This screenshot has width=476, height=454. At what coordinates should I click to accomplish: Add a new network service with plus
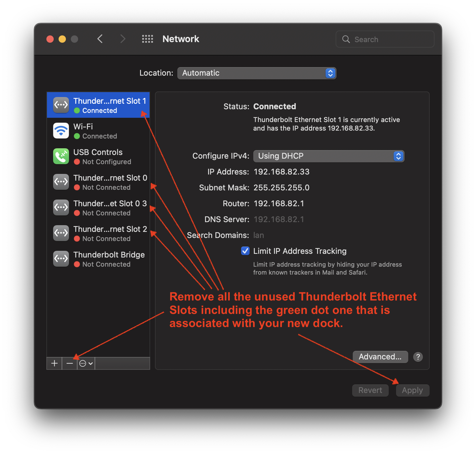(54, 363)
